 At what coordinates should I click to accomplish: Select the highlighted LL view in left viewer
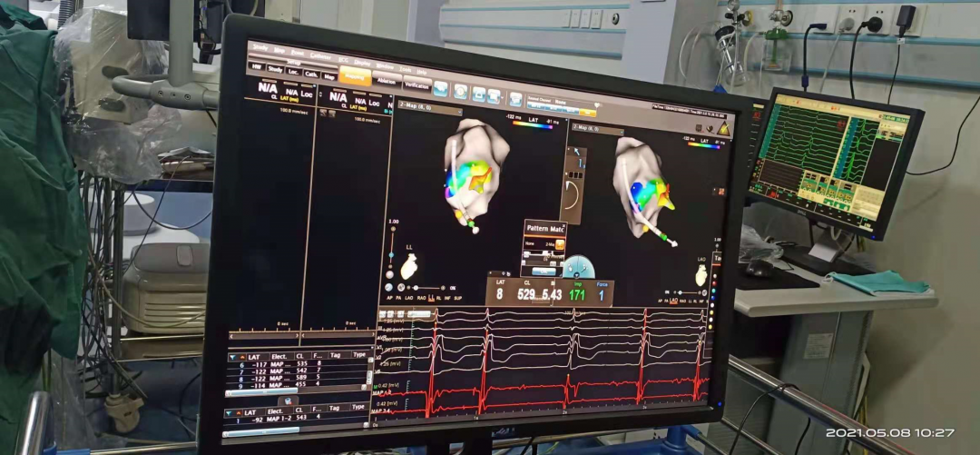tap(431, 297)
